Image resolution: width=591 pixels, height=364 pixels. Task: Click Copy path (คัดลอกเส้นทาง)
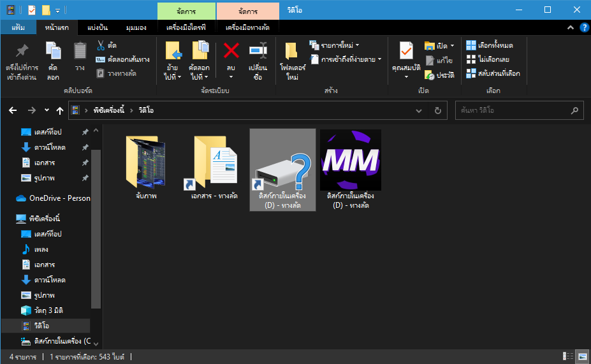(123, 59)
